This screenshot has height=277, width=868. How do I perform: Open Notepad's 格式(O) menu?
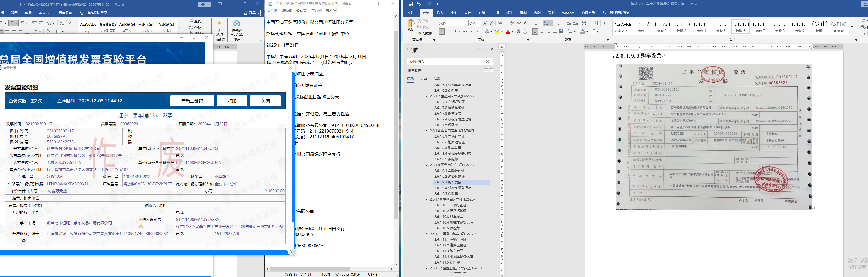(302, 11)
